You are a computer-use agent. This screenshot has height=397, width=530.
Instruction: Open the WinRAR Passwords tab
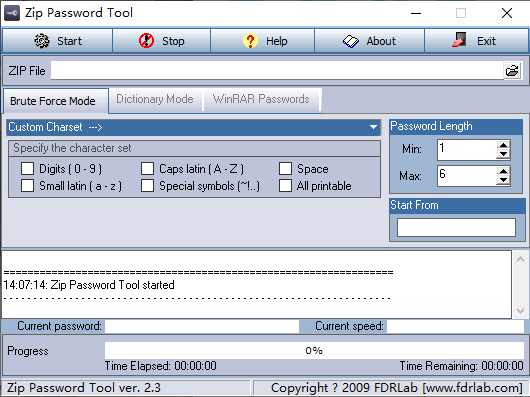click(x=261, y=99)
